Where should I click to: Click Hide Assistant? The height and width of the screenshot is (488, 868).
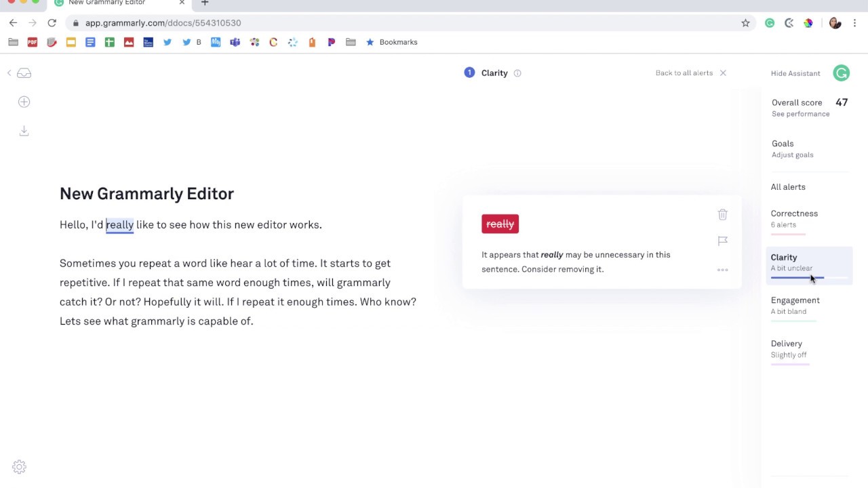point(795,73)
